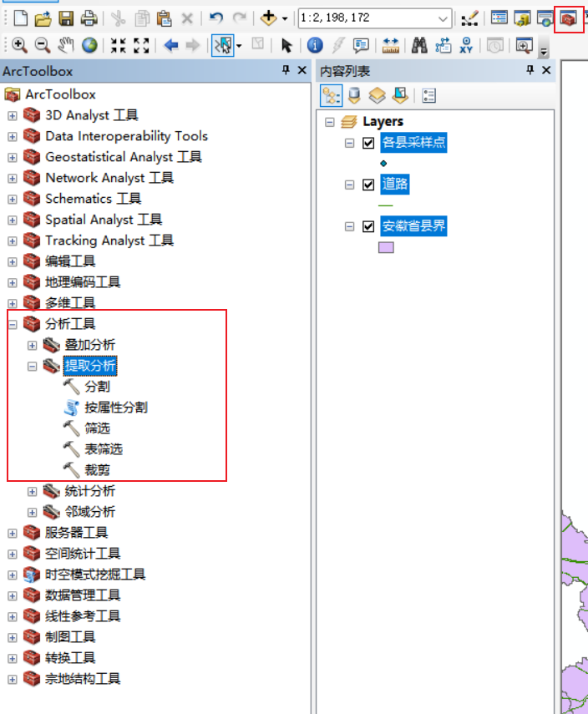
Task: Activate the Identify tool
Action: [x=315, y=45]
